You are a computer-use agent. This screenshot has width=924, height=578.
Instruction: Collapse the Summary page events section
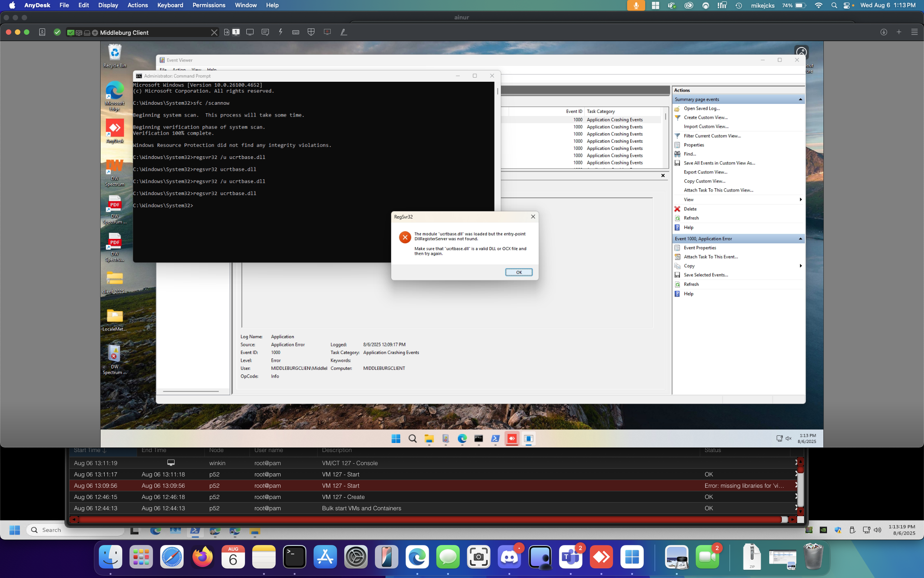coord(800,99)
